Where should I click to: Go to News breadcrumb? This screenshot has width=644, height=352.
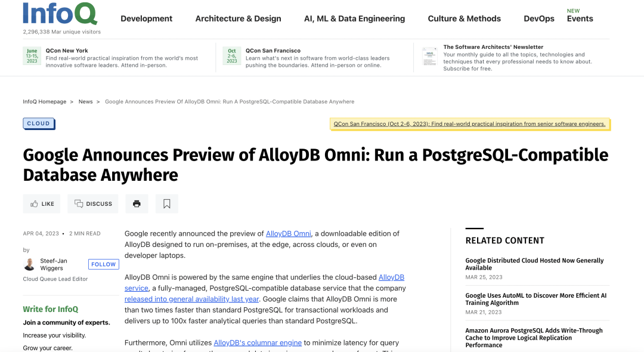[x=85, y=101]
